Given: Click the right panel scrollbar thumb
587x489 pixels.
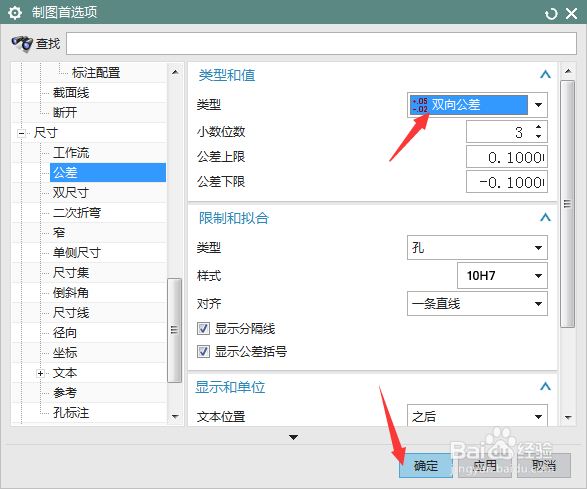Looking at the screenshot, I should tap(568, 204).
